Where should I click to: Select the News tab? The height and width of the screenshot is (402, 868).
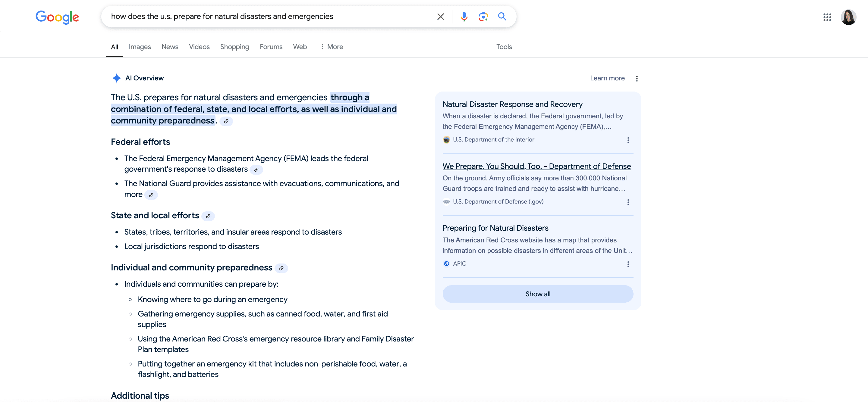[x=169, y=46]
